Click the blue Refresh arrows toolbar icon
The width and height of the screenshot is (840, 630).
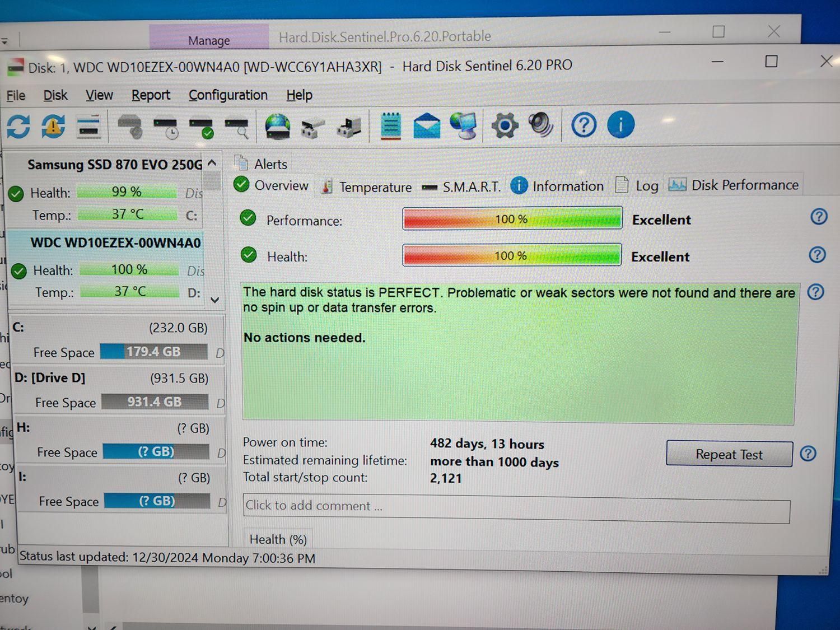click(18, 126)
